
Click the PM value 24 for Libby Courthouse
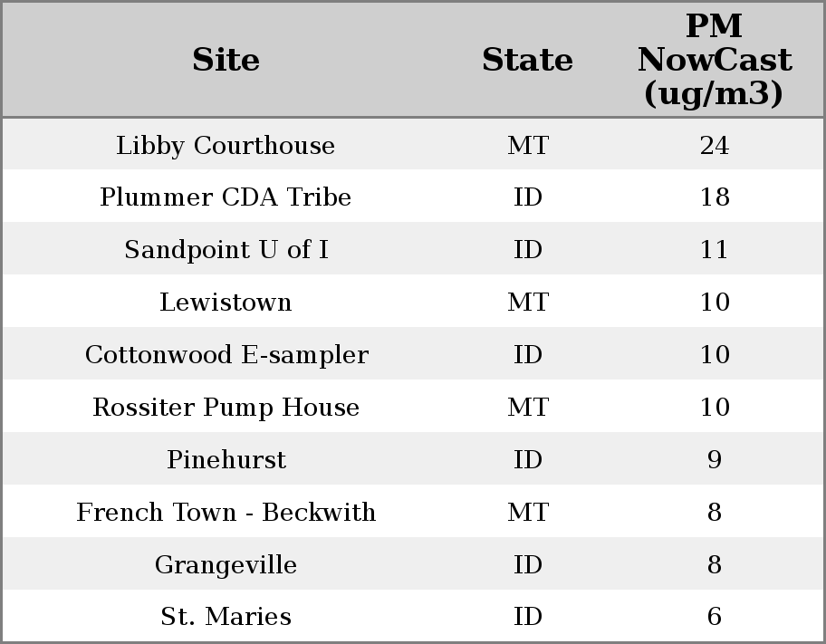pos(714,146)
